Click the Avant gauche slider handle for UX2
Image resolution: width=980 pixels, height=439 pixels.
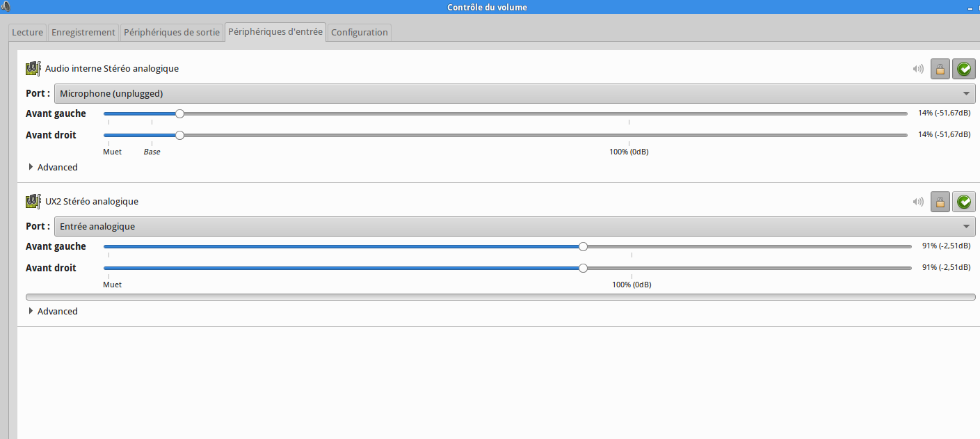pyautogui.click(x=583, y=246)
